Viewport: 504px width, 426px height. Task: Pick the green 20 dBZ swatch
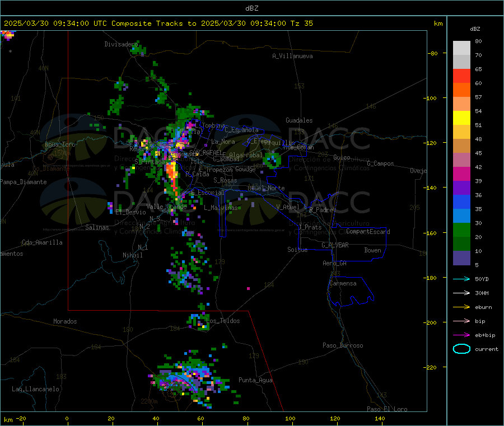461,230
